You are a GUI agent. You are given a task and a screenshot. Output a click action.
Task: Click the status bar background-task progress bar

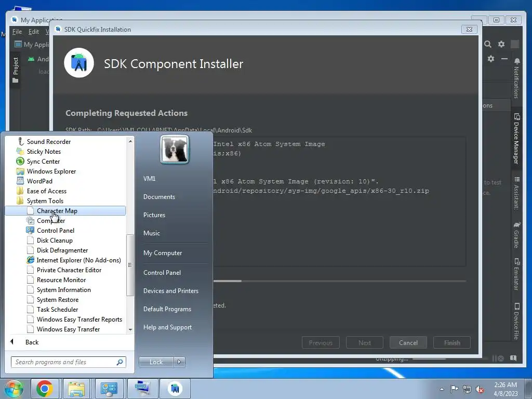pos(450,358)
